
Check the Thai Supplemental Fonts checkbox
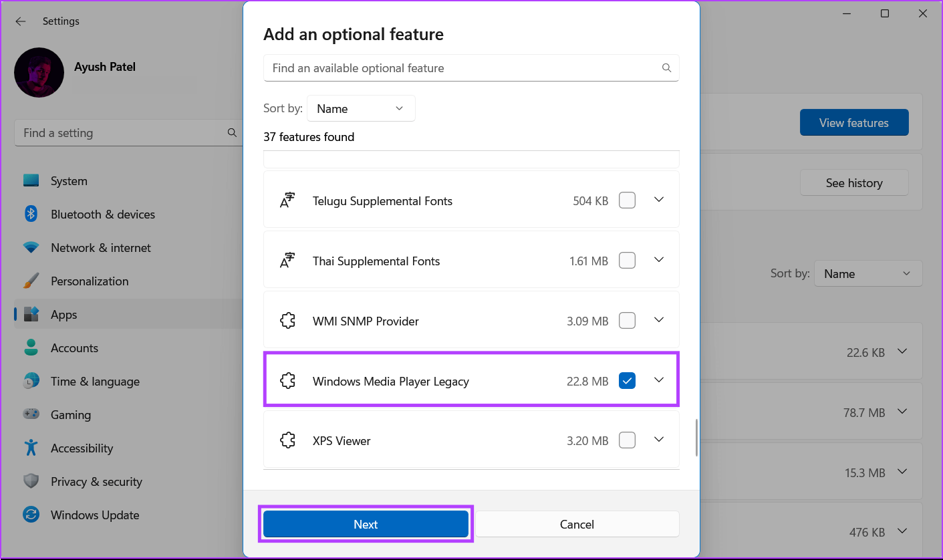(627, 260)
